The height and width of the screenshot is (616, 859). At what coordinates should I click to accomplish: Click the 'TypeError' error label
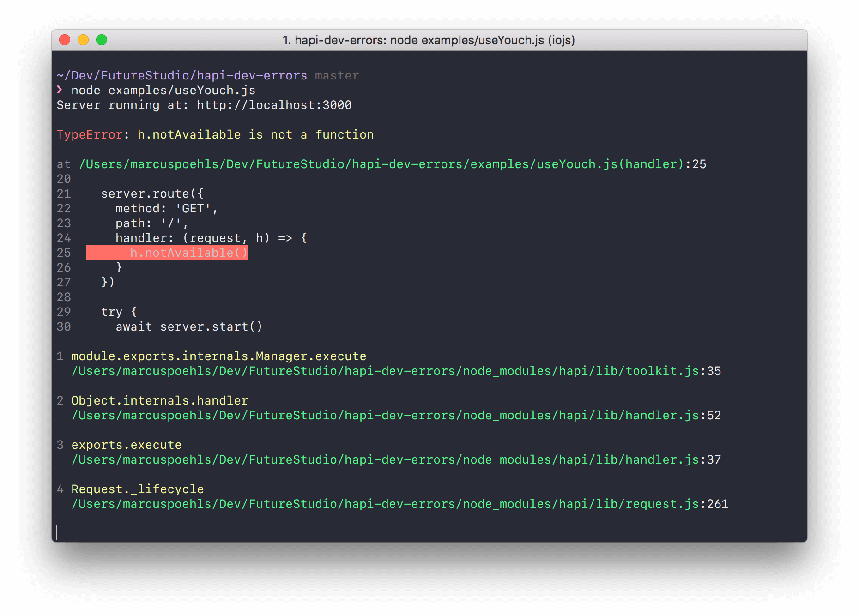click(90, 134)
